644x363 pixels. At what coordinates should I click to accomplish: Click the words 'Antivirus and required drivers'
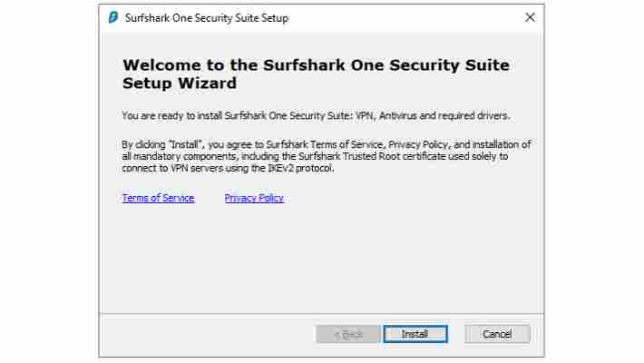click(x=444, y=116)
